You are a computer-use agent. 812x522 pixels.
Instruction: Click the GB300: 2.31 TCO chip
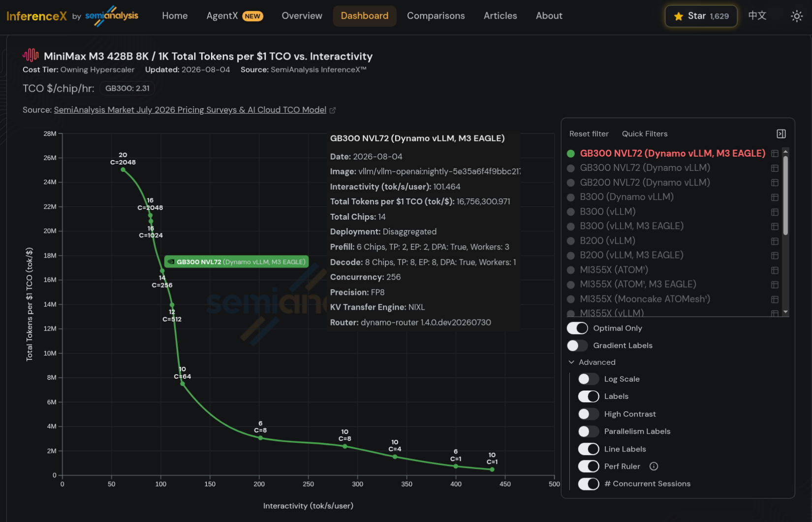[x=127, y=89]
